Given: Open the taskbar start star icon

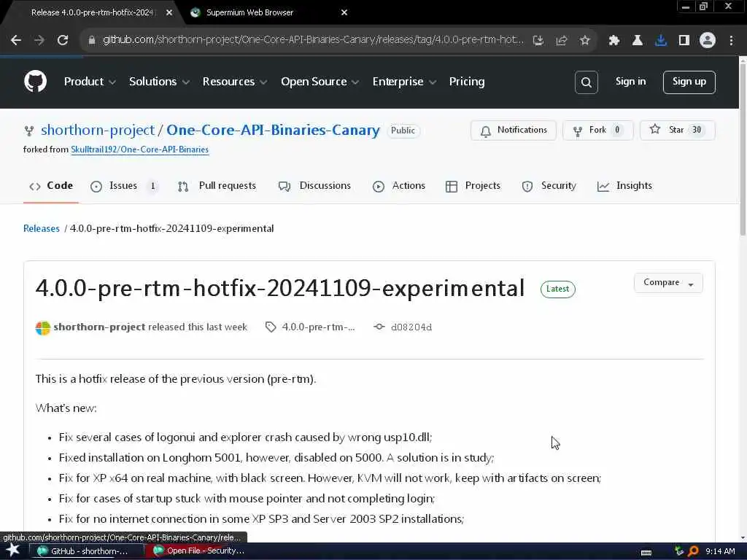Looking at the screenshot, I should point(13,550).
